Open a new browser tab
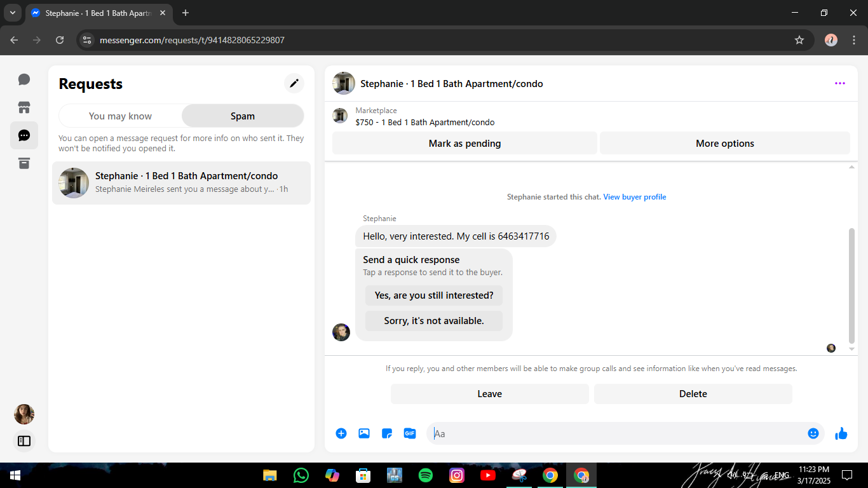Screen dimensions: 868x488 186,13
